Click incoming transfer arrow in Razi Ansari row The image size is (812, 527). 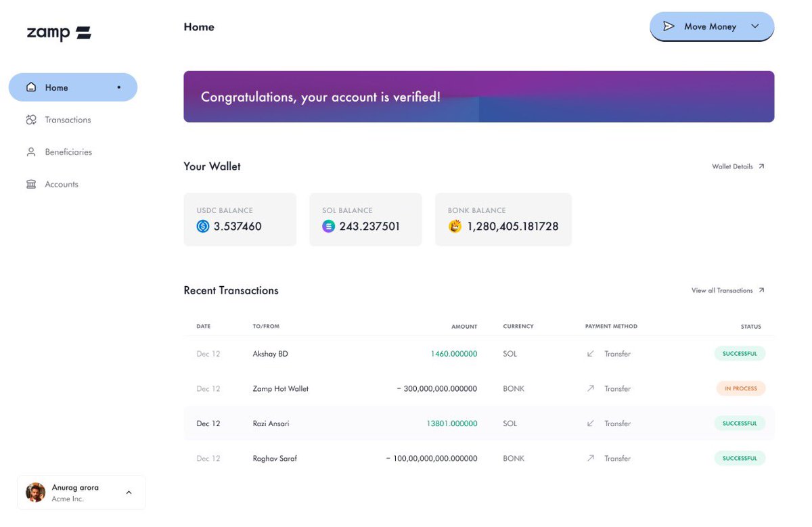[591, 423]
